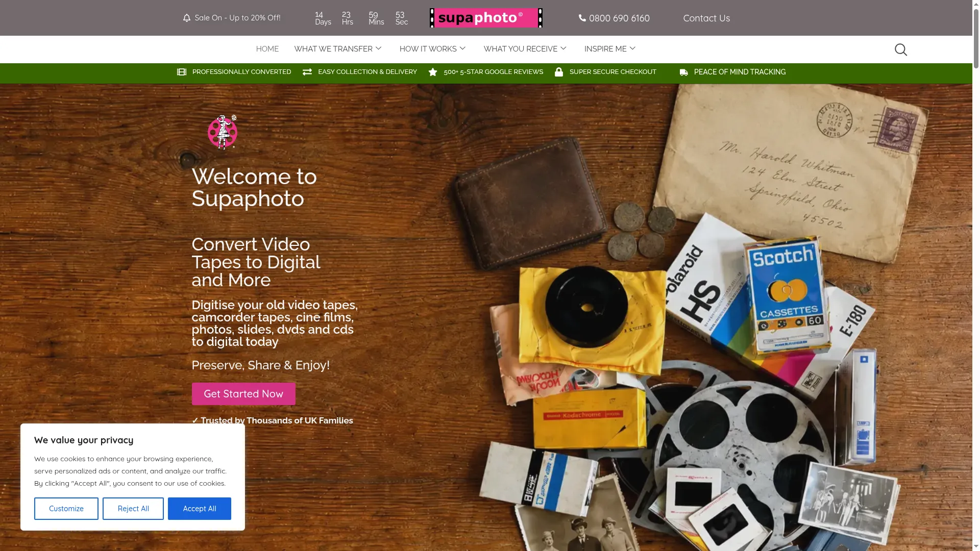Click the Digitise your old video tapes paragraph
The image size is (980, 551).
pyautogui.click(x=275, y=323)
